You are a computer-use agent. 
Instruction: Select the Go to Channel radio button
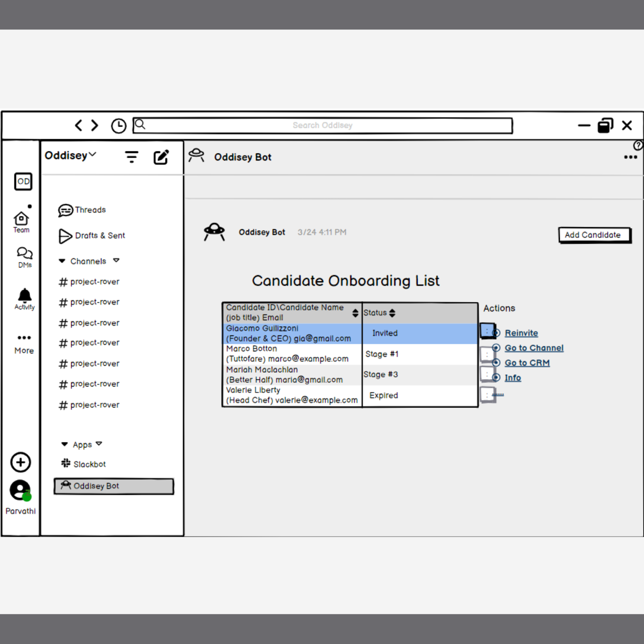pos(496,348)
